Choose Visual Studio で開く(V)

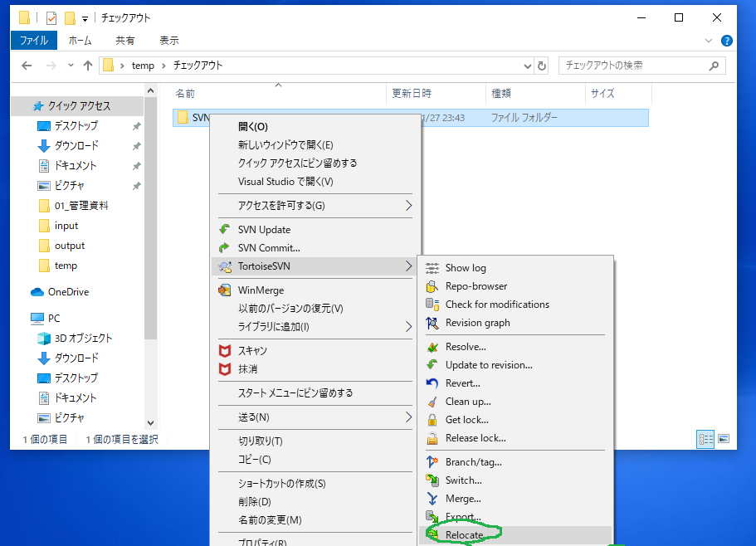[315, 182]
